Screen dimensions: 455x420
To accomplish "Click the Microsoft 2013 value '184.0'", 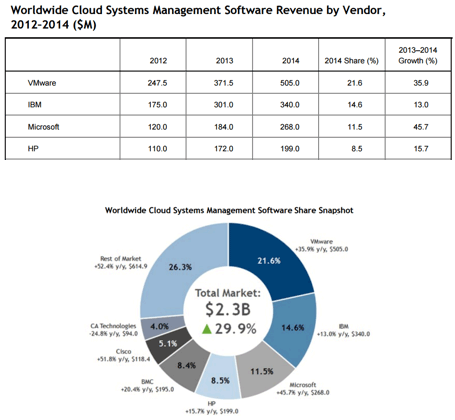I will [x=223, y=127].
